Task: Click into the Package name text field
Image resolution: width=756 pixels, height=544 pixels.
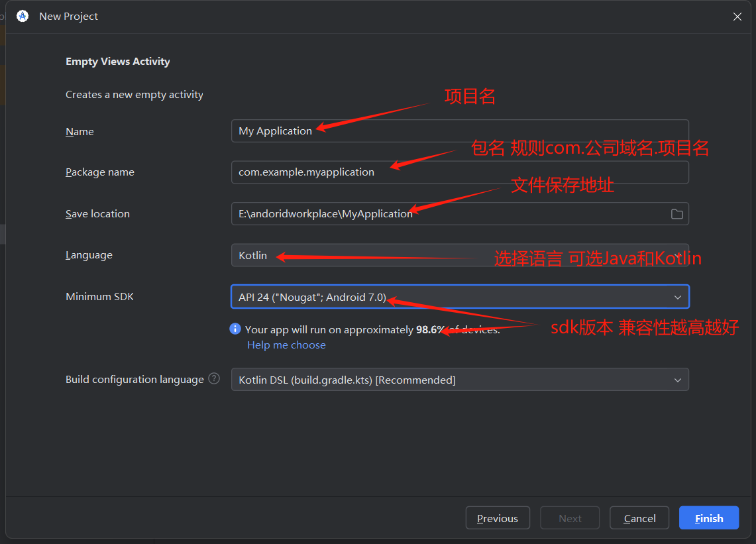Action: point(459,172)
